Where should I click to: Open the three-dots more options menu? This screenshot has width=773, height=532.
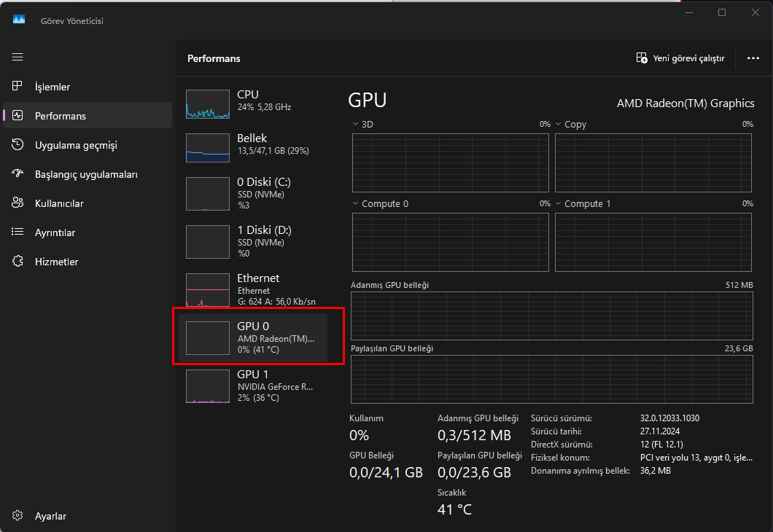click(x=753, y=58)
